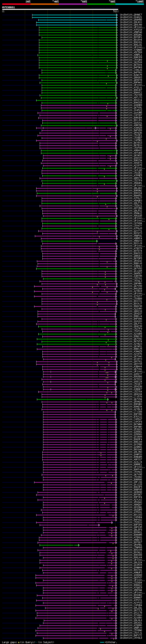This screenshot has height=644, width=146.
Task: Select the UniRef100_B4F996 label
Action: point(131,319)
